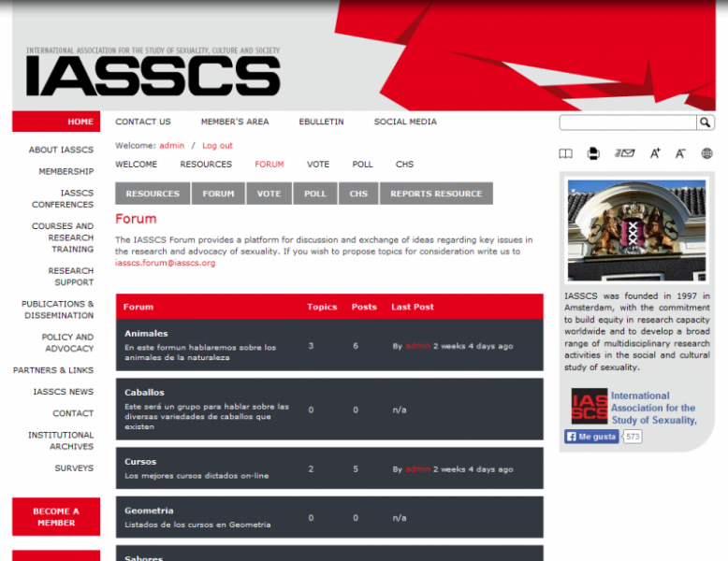Image resolution: width=728 pixels, height=561 pixels.
Task: Click admin link in Cursos last post
Action: (418, 469)
